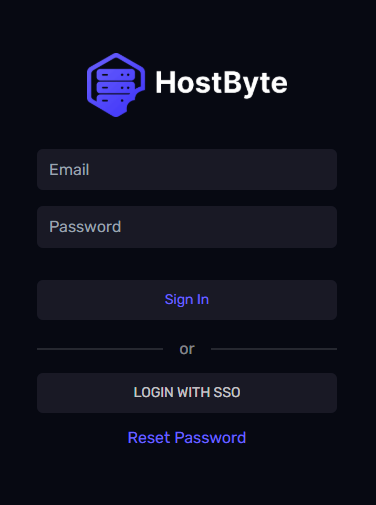Screen dimensions: 376x505
Task: Select the Email placeholder label
Action: pyautogui.click(x=69, y=170)
